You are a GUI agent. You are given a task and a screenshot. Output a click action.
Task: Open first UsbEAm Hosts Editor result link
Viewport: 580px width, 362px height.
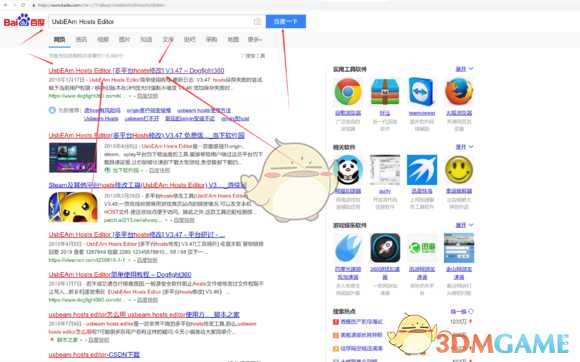[136, 70]
